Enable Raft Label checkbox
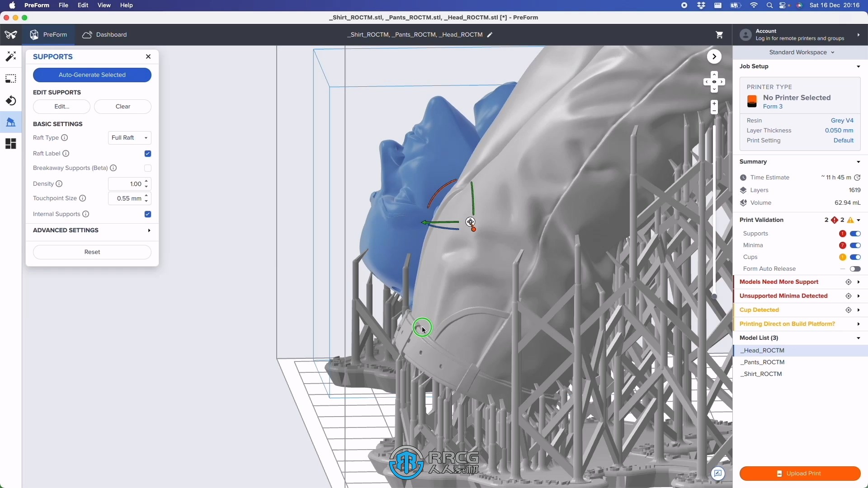This screenshot has height=488, width=868. (x=147, y=153)
